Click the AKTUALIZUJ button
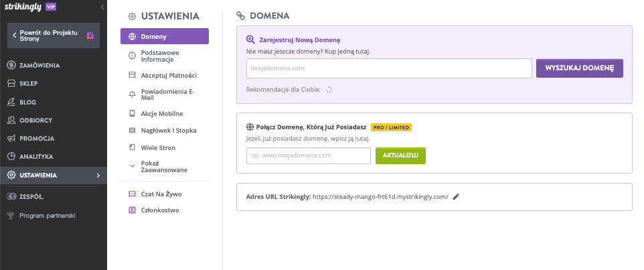 click(x=400, y=155)
